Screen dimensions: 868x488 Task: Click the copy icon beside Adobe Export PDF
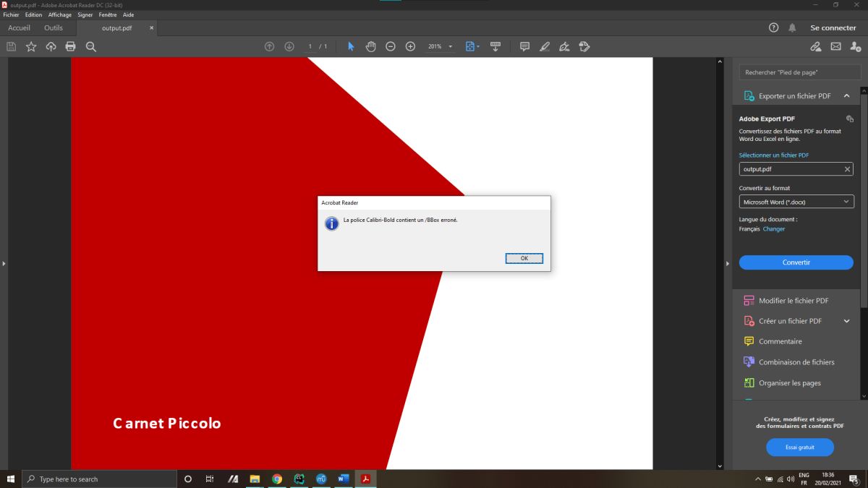[850, 119]
